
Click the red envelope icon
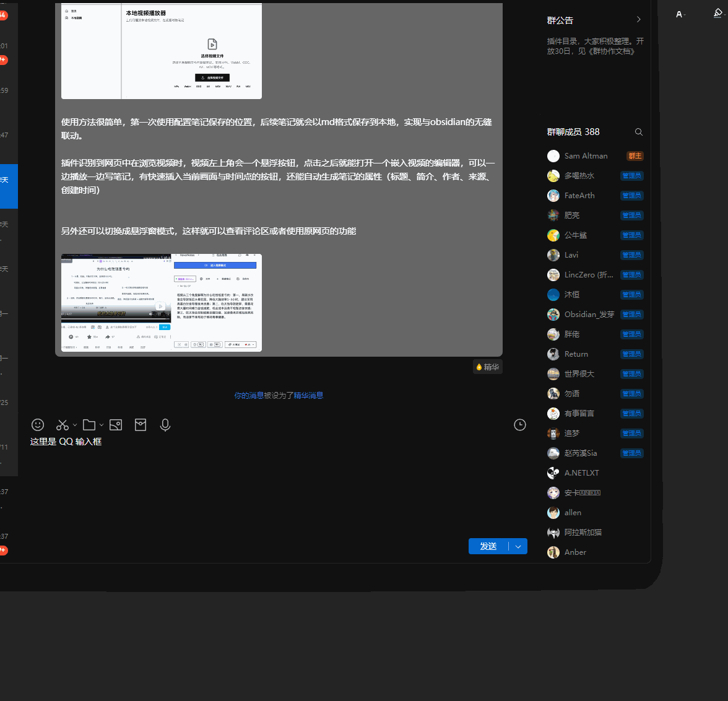point(141,425)
